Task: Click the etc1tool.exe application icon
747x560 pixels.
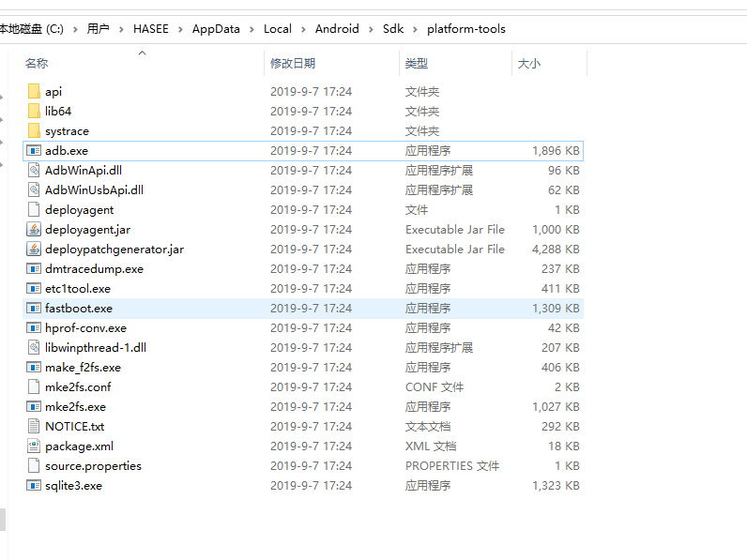Action: [34, 289]
